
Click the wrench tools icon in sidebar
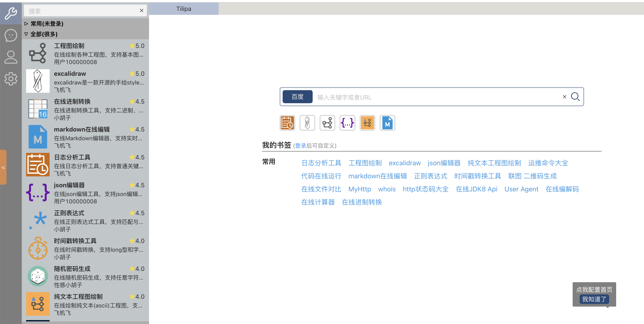[x=11, y=13]
